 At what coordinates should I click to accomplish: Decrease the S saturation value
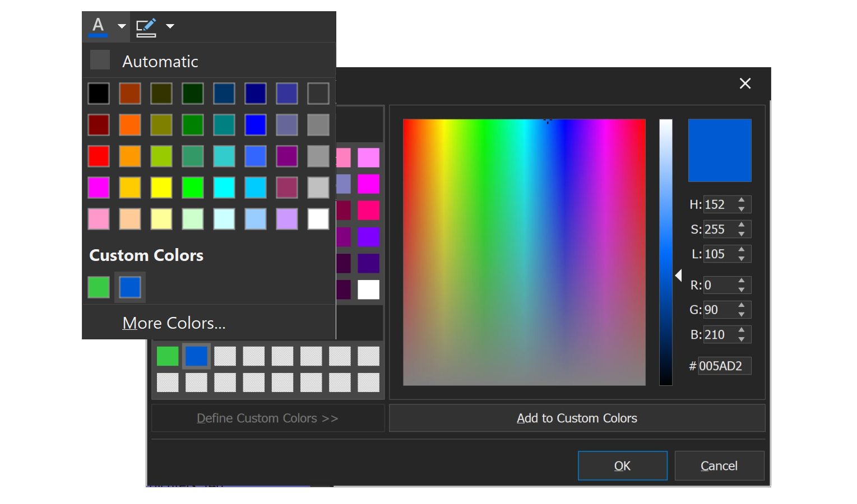[742, 234]
